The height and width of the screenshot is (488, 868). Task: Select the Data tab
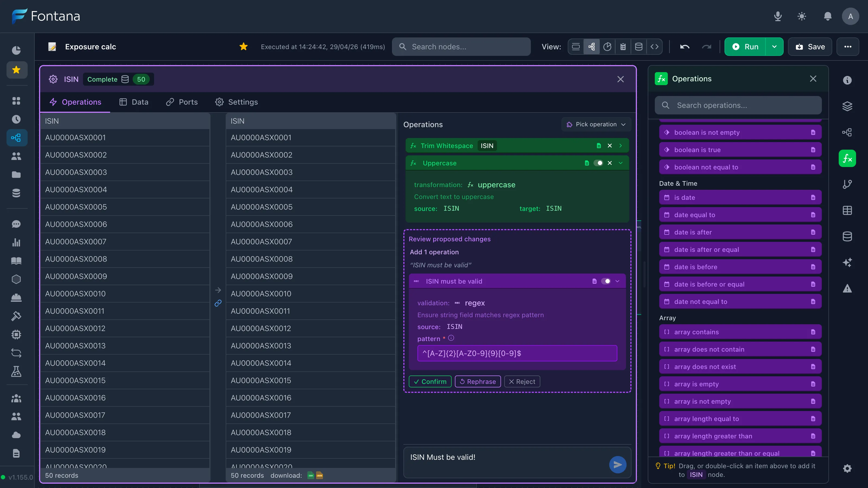point(134,102)
